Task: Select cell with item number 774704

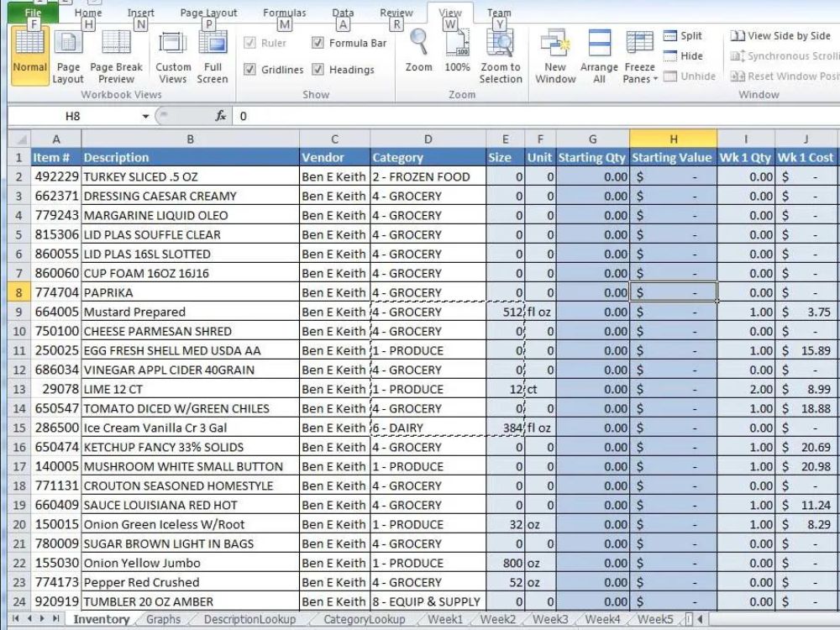Action: click(56, 292)
